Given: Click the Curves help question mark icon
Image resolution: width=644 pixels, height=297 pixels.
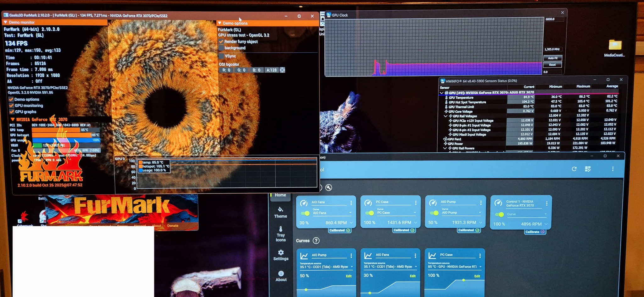Looking at the screenshot, I should (316, 240).
